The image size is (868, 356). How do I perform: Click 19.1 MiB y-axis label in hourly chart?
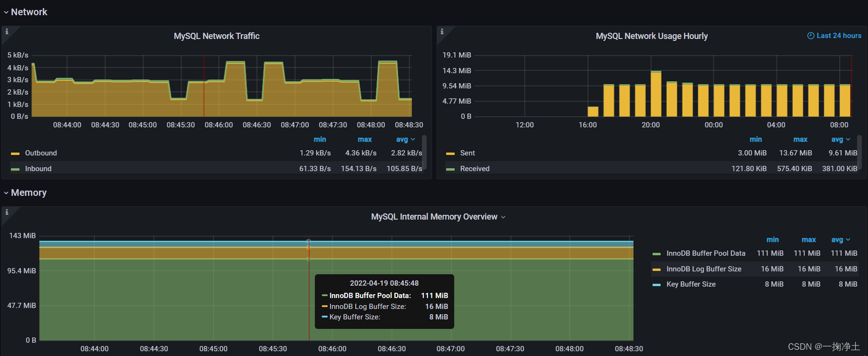tap(457, 55)
